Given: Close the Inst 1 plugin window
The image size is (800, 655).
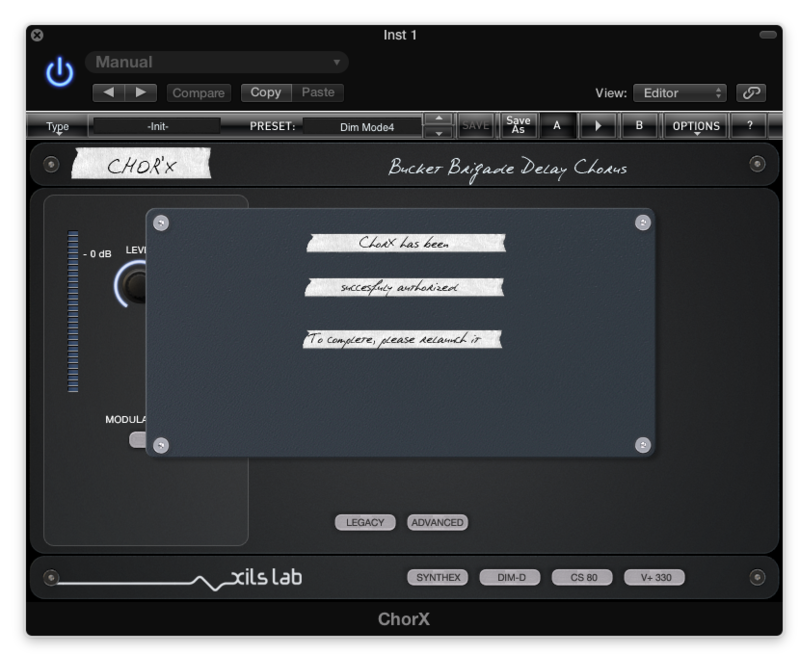Looking at the screenshot, I should 37,35.
